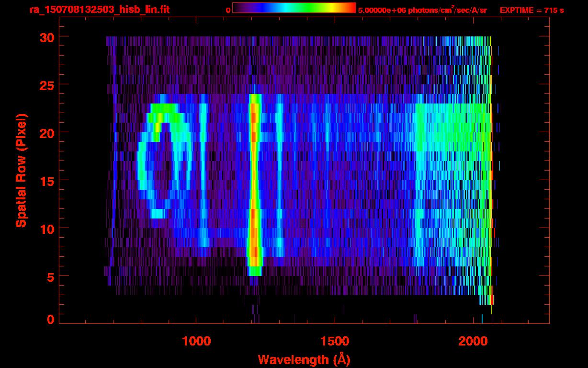The height and width of the screenshot is (368, 588).
Task: Click the y-axis tick label 15
Action: click(x=46, y=181)
